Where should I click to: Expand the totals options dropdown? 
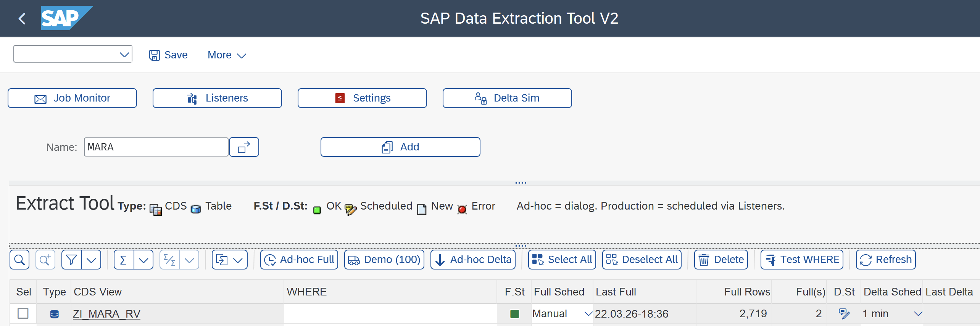click(143, 260)
